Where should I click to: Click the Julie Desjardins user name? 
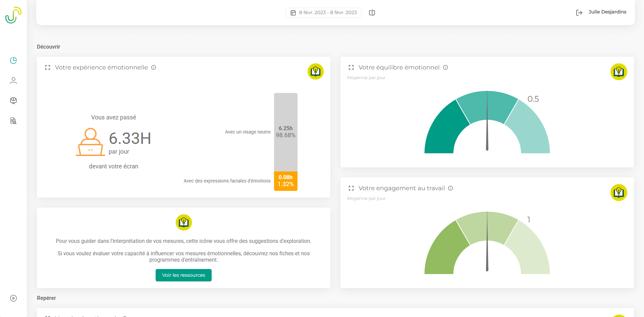tap(607, 12)
